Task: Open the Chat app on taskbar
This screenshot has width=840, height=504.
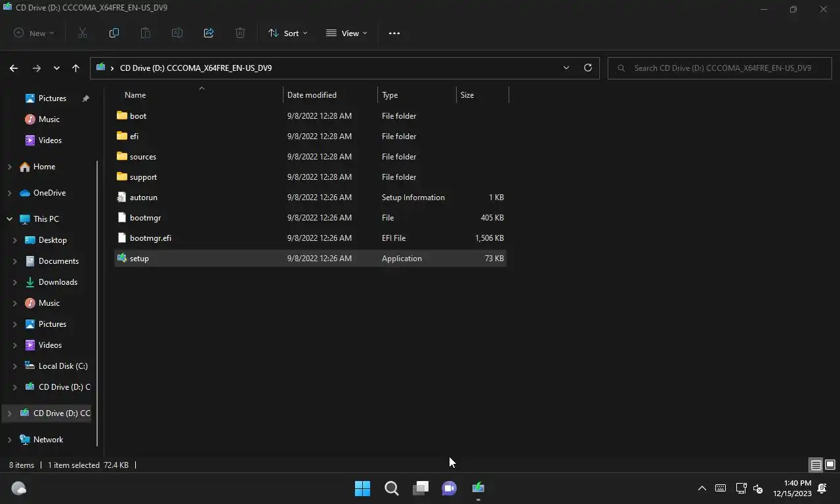Action: pyautogui.click(x=450, y=488)
